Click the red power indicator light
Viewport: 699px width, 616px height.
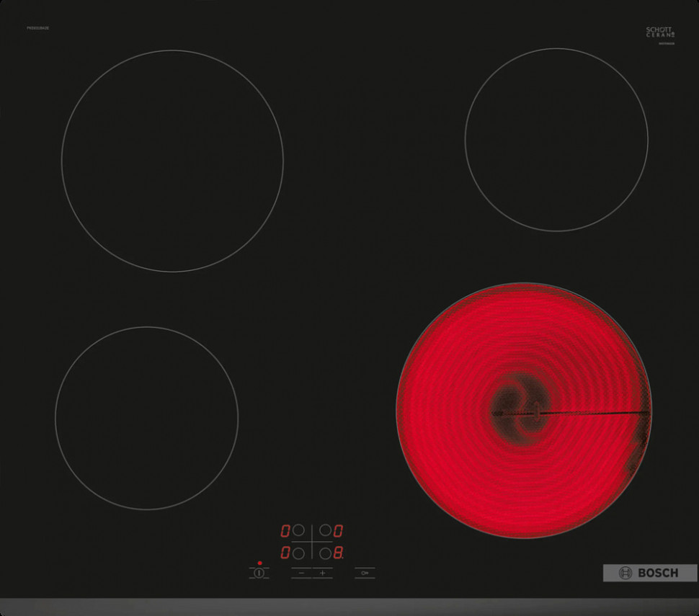click(259, 563)
